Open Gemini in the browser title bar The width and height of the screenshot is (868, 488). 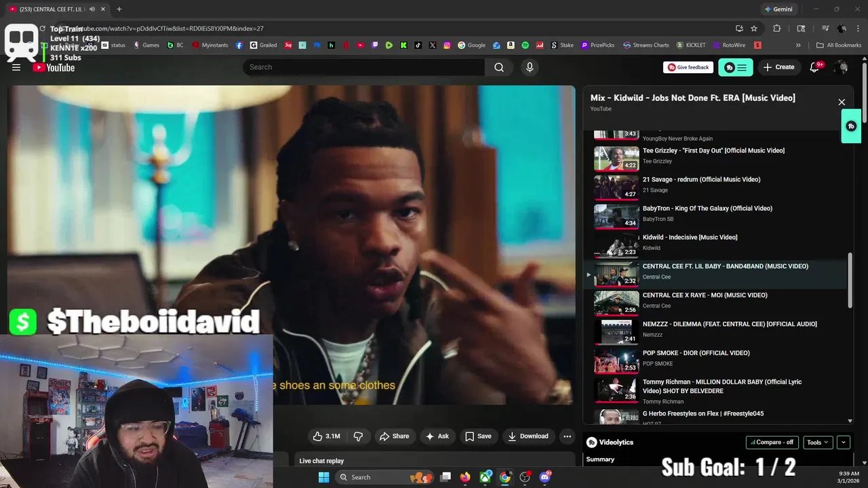coord(778,9)
